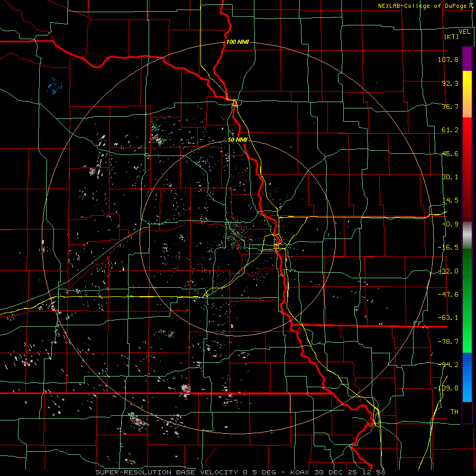Viewport: 476px width, 476px height.
Task: Pick the blue segment of the color bar
Action: [x=467, y=377]
